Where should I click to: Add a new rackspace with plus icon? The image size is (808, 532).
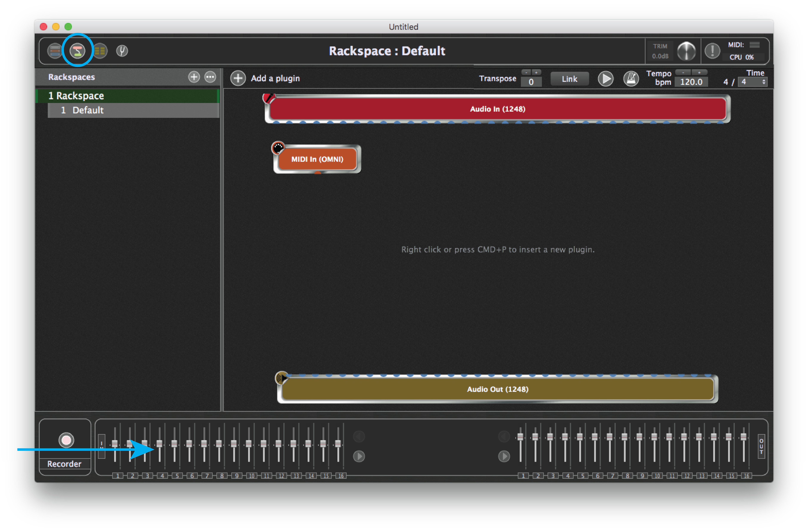tap(194, 77)
